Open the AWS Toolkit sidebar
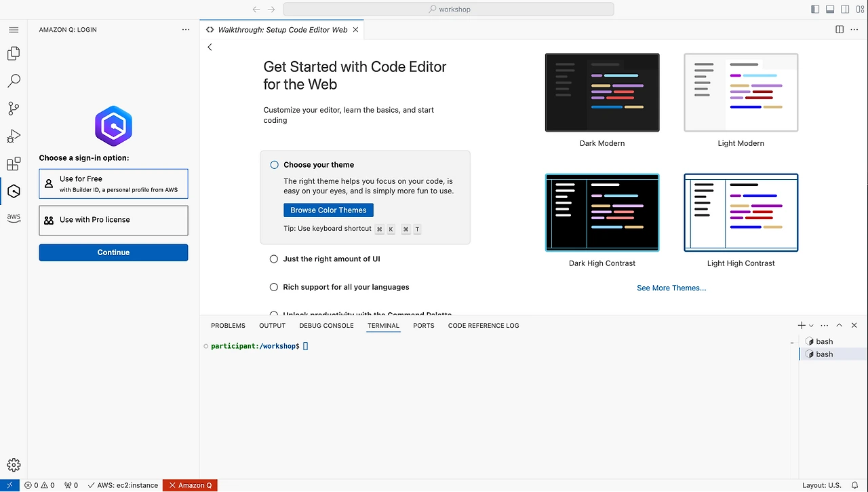Screen dimensions: 868x492 pos(14,217)
